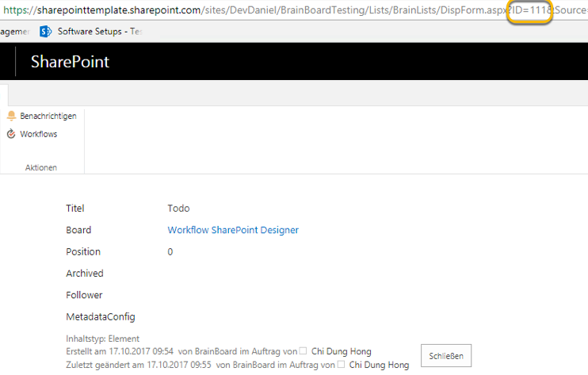Click the Inhaltstyp: Element text

(102, 339)
